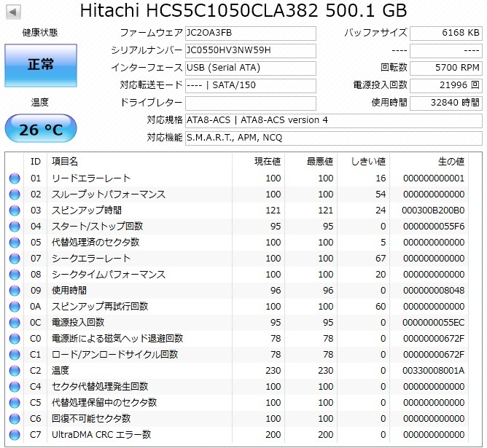This screenshot has width=487, height=448.
Task: Click the 最悪値 column header
Action: [311, 162]
